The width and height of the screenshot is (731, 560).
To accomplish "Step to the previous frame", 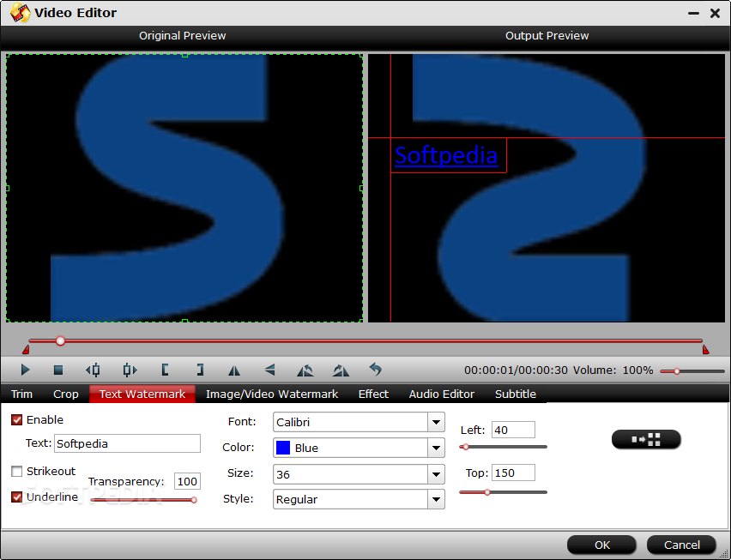I will click(x=94, y=370).
